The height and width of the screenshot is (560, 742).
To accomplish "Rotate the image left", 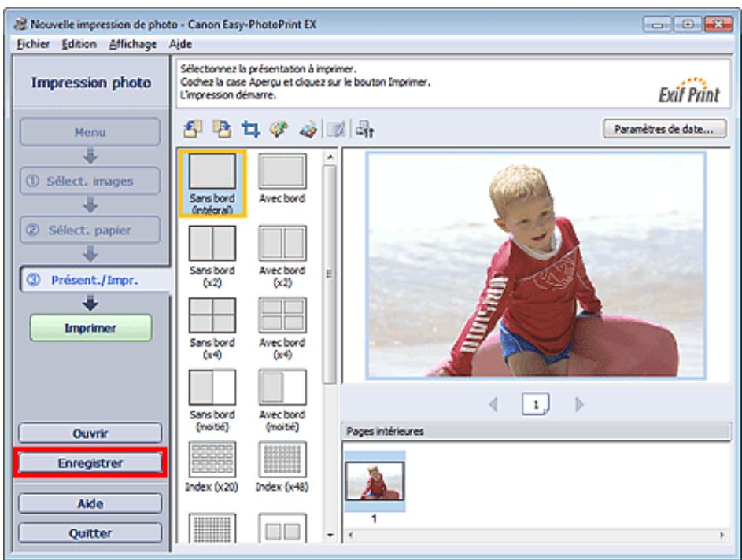I will 193,129.
